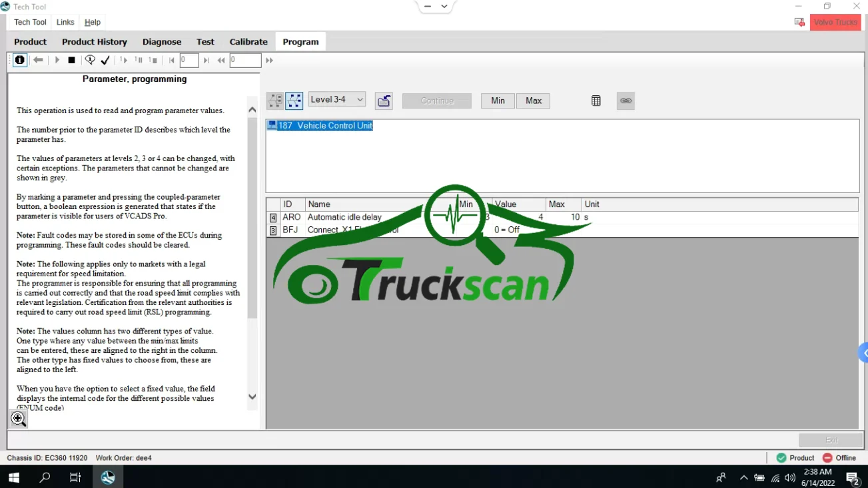Open the Product History tab

pyautogui.click(x=95, y=41)
